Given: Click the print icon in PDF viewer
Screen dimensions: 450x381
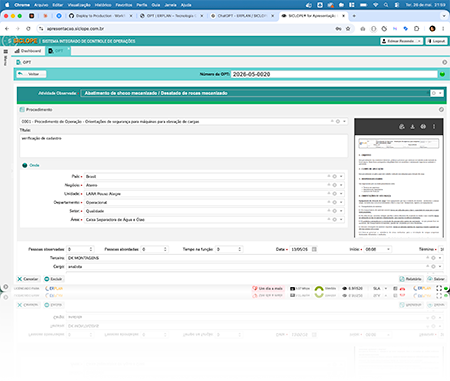Looking at the screenshot, I should [x=423, y=127].
